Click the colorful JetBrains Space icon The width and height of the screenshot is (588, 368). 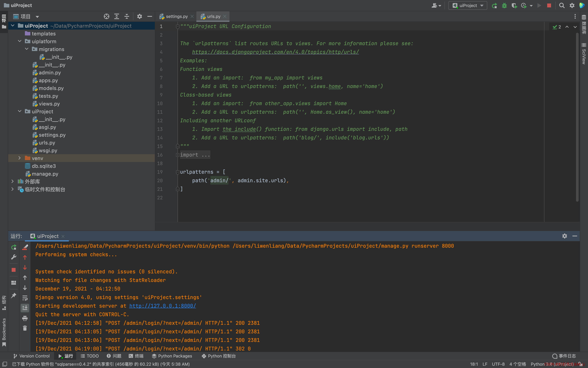click(582, 6)
